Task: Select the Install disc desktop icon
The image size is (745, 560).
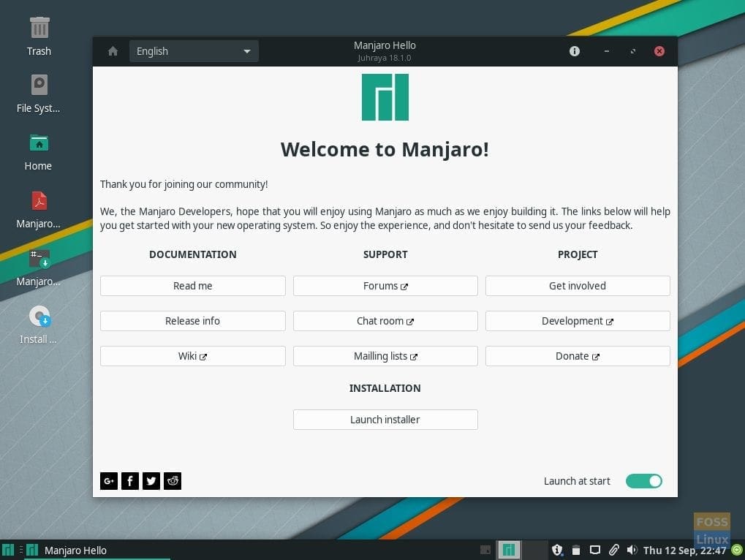Action: pyautogui.click(x=39, y=325)
